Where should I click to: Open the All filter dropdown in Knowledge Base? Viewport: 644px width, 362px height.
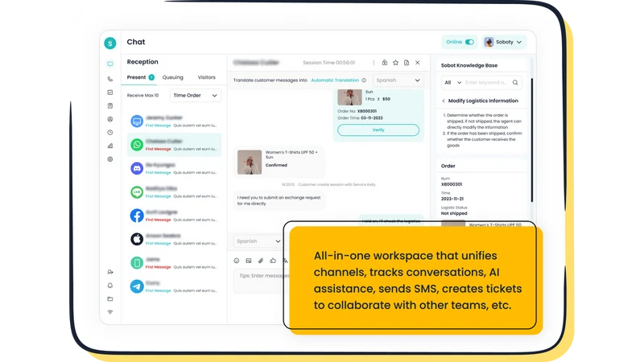tap(453, 83)
